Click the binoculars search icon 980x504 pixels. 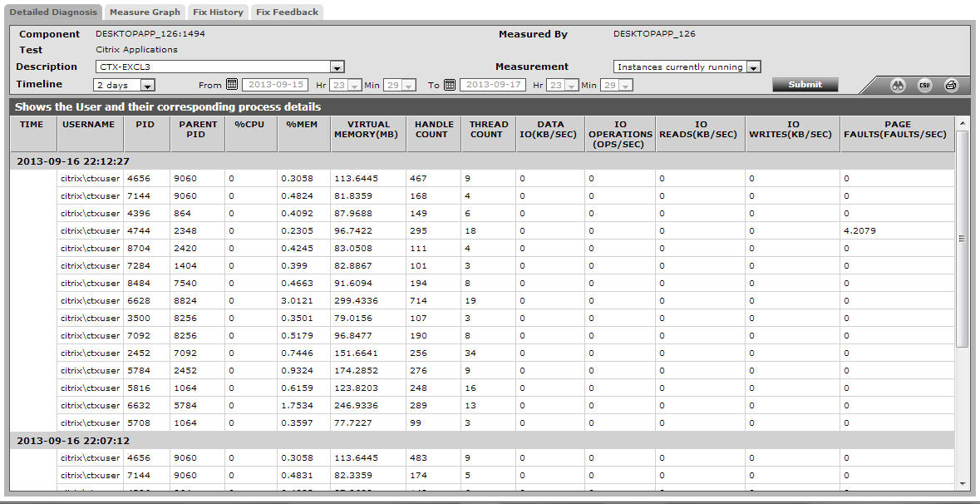898,86
